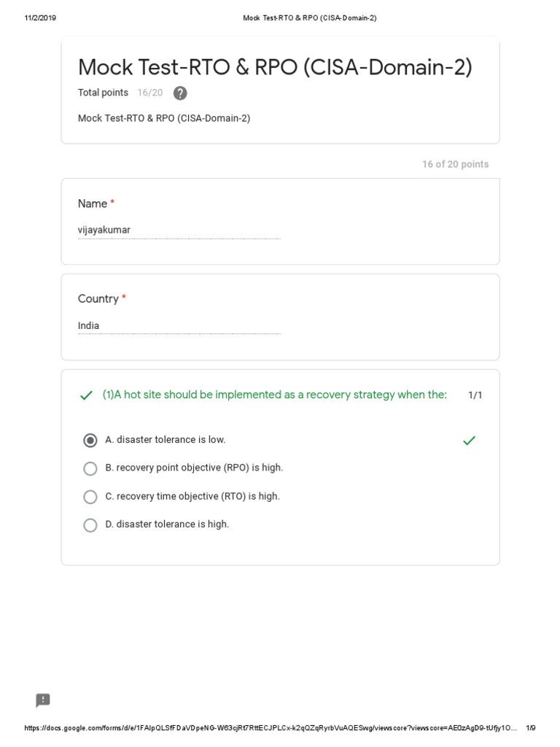Click the centered page header document title
The width and height of the screenshot is (560, 747).
point(309,18)
